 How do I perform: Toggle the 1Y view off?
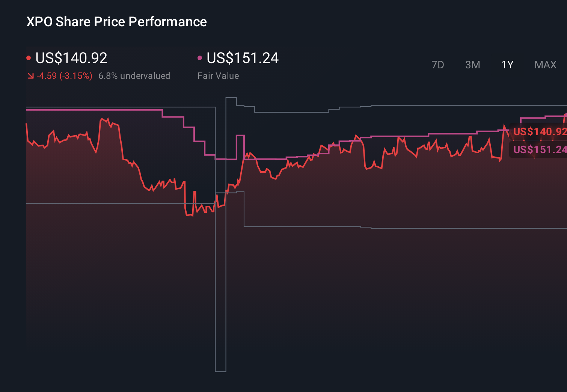[x=507, y=65]
